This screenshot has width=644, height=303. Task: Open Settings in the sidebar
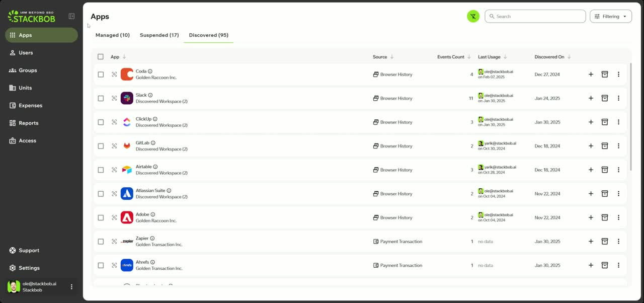[x=41, y=268]
